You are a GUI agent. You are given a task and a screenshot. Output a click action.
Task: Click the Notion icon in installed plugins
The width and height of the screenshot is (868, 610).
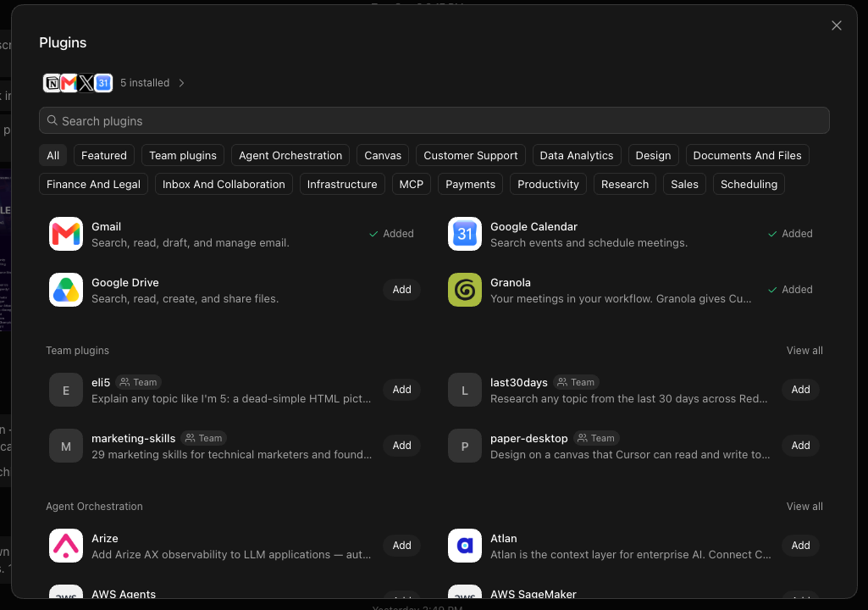pyautogui.click(x=52, y=83)
